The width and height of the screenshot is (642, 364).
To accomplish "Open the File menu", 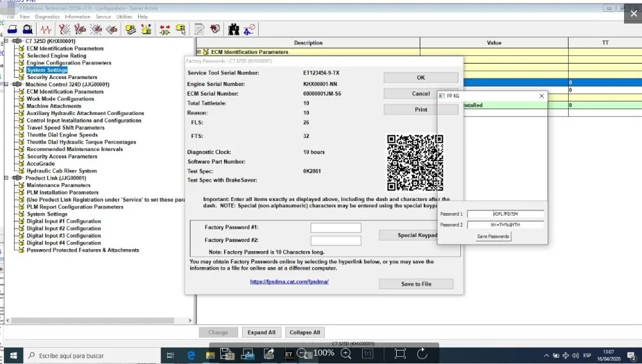I will point(11,17).
